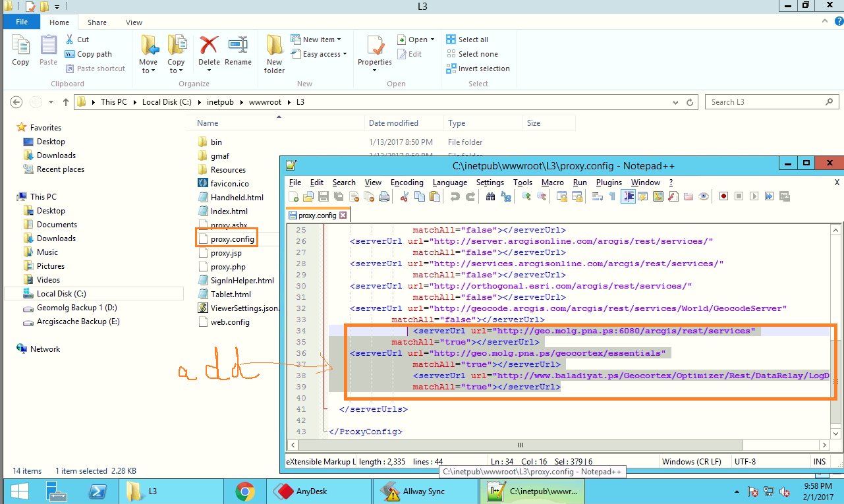The image size is (844, 504).
Task: Go up one folder level in Explorer
Action: coord(65,102)
